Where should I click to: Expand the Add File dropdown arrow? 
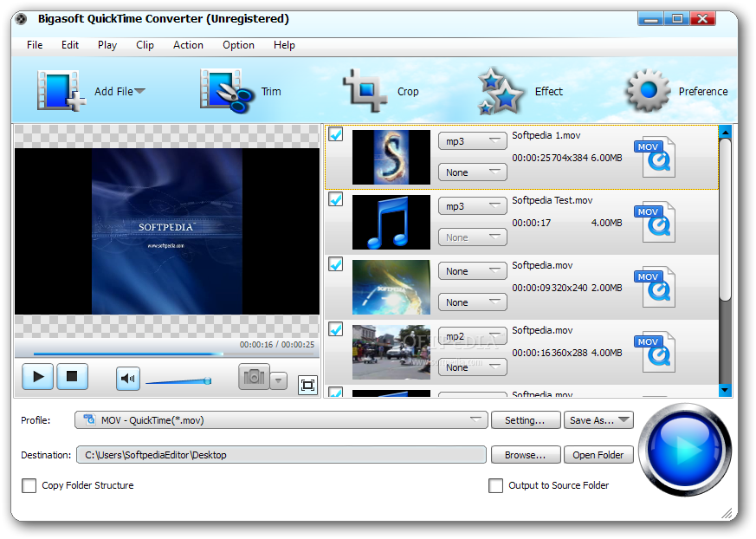point(139,91)
